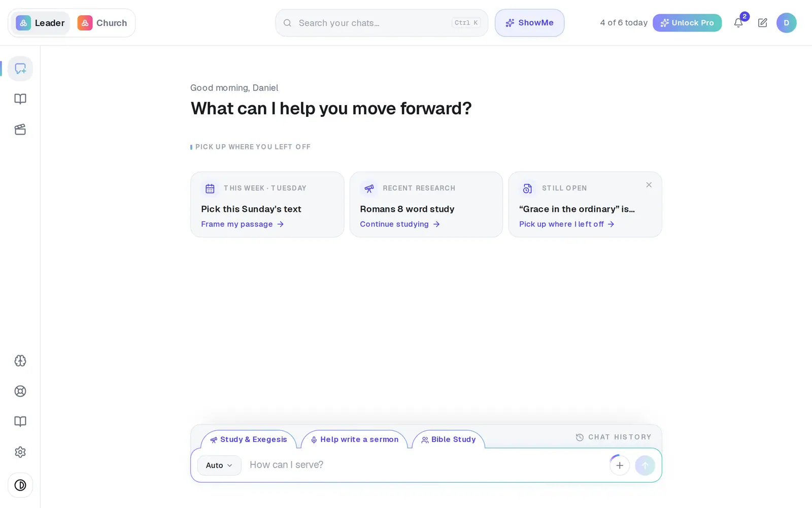Switch to the Church mode
The width and height of the screenshot is (812, 508).
(103, 23)
